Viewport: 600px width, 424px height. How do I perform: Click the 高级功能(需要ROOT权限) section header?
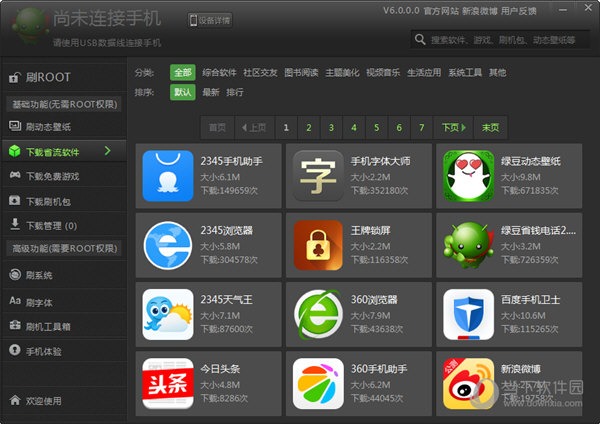(x=64, y=248)
